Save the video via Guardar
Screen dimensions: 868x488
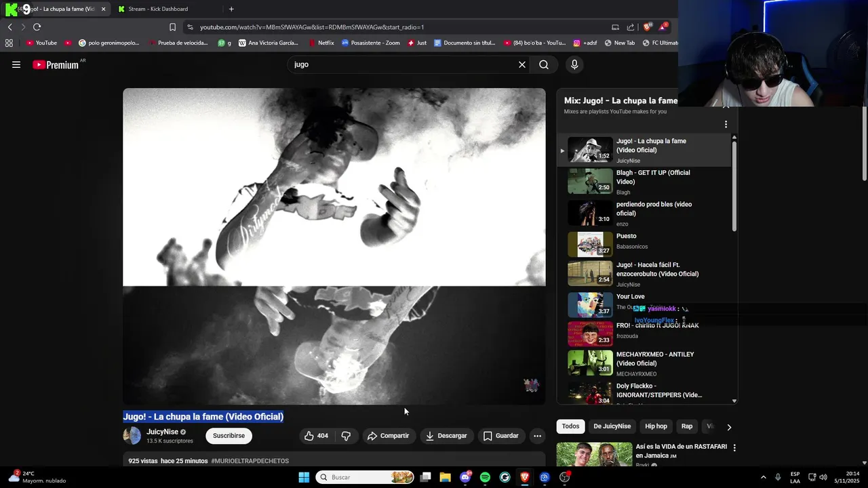(x=501, y=436)
